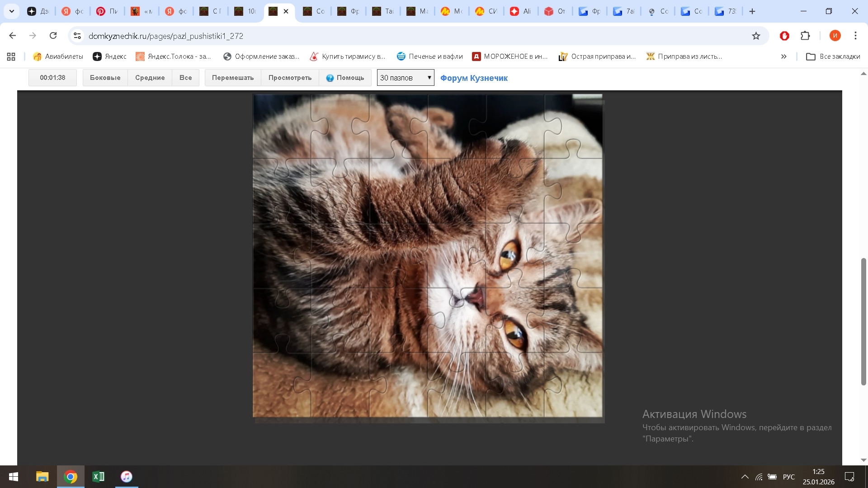The width and height of the screenshot is (868, 488).
Task: Open the site information icon in address bar
Action: pyautogui.click(x=77, y=36)
